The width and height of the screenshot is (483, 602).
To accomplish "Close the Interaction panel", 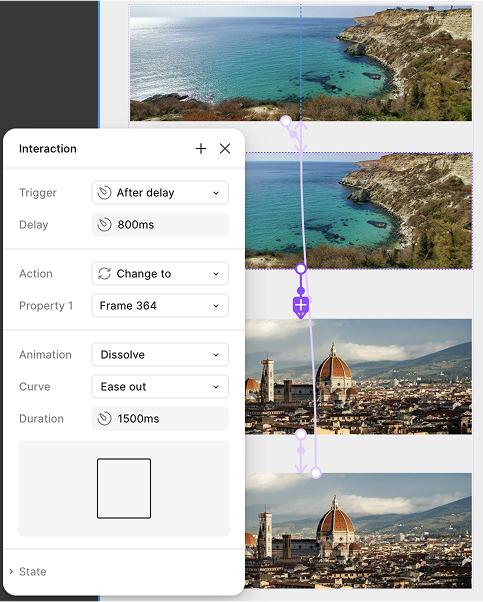I will (x=225, y=149).
